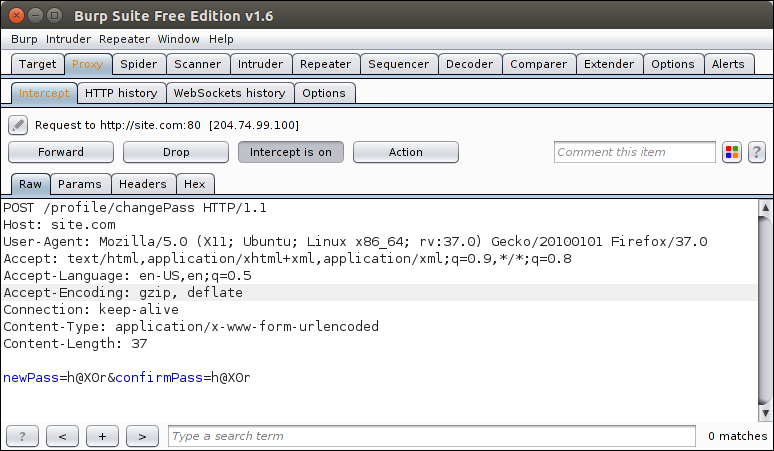
Task: Click the help icon beside comment field
Action: pyautogui.click(x=757, y=152)
